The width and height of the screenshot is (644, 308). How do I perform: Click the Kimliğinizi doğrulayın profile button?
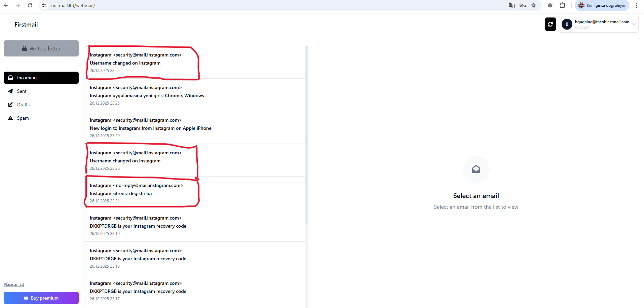(602, 5)
